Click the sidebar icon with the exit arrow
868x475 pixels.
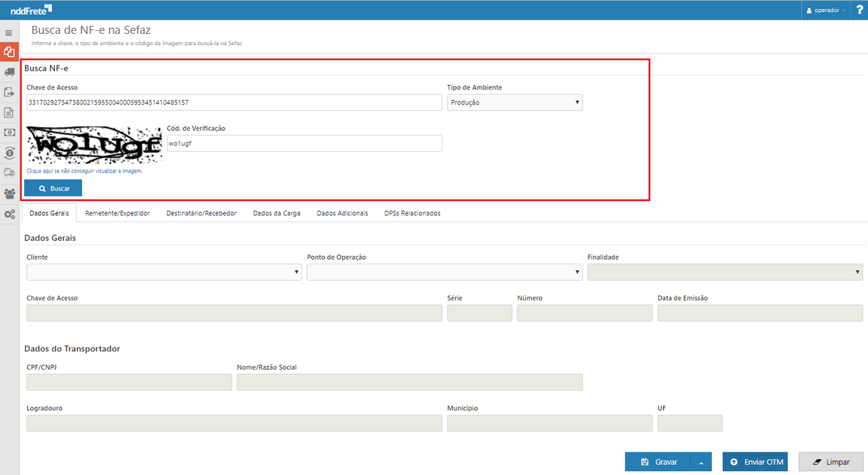click(x=9, y=93)
